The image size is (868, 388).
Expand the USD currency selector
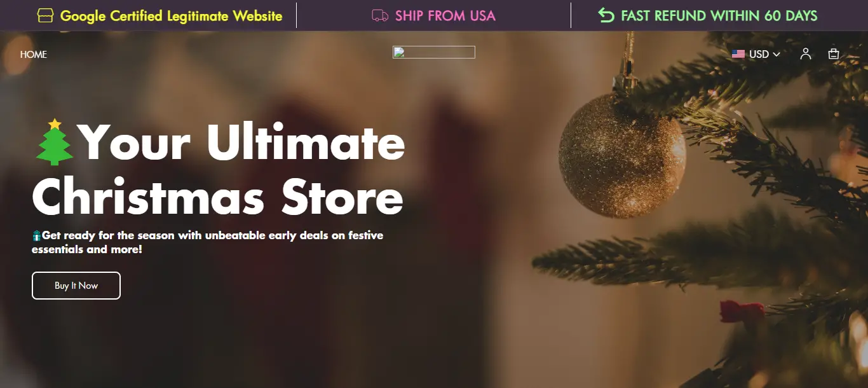point(756,54)
